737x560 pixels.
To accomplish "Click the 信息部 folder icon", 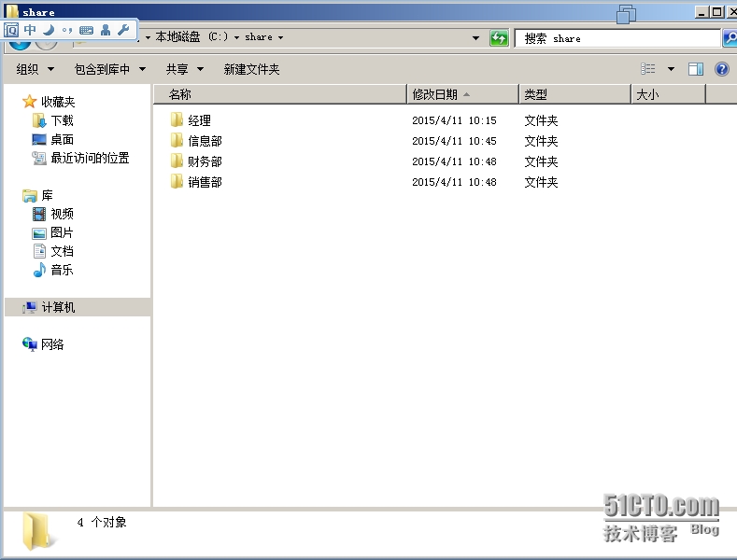I will point(177,141).
